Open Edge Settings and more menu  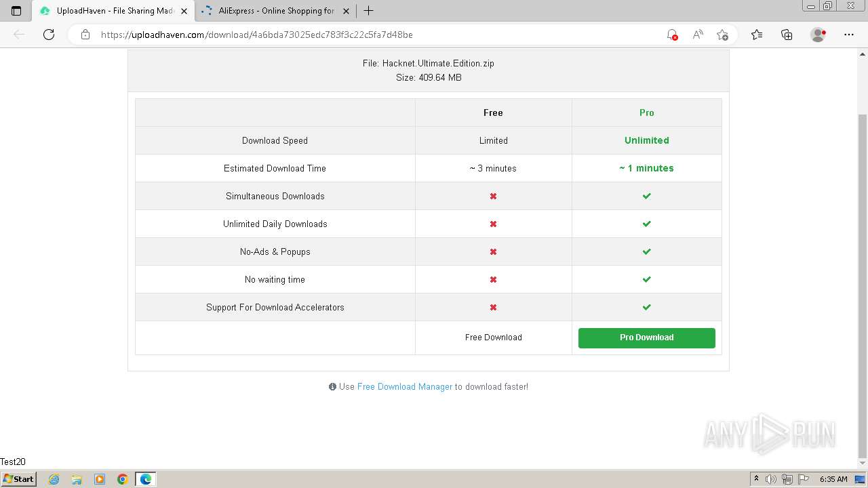coord(849,35)
